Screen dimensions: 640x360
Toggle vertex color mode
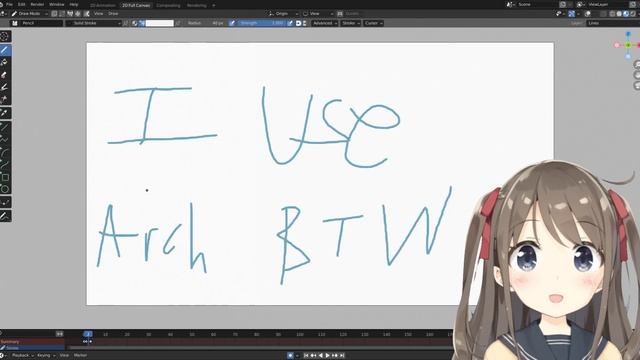pyautogui.click(x=142, y=23)
